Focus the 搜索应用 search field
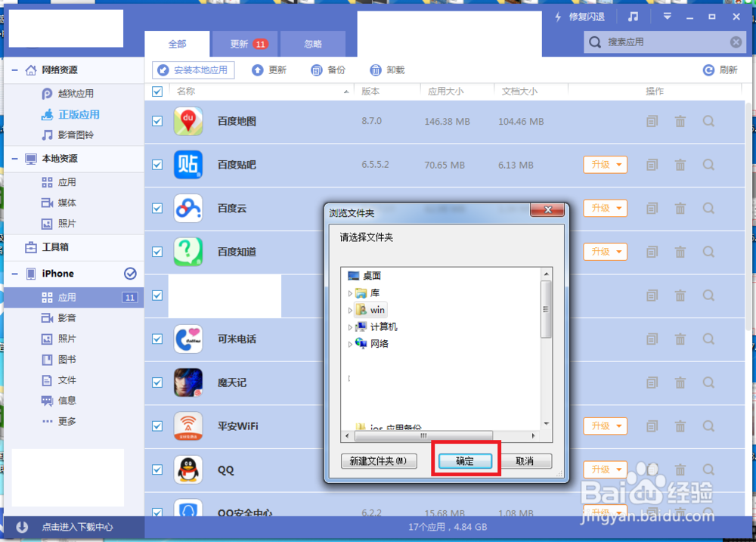This screenshot has height=542, width=756. [x=665, y=42]
